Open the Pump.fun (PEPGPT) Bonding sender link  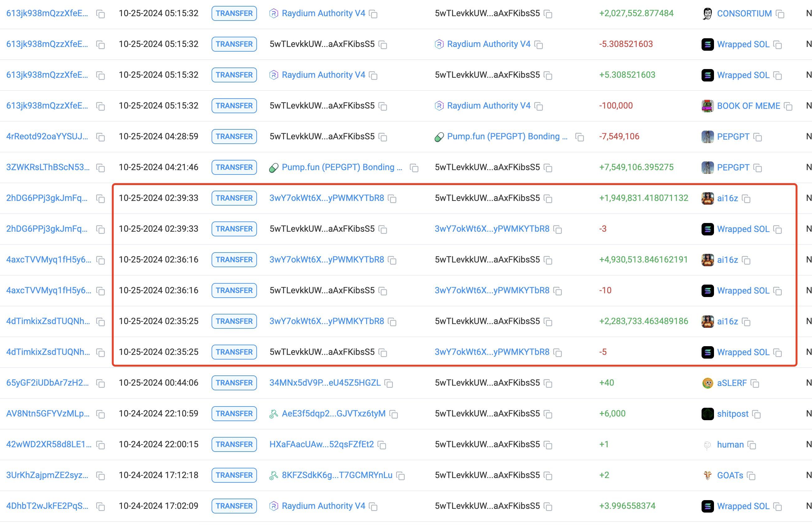(x=342, y=167)
